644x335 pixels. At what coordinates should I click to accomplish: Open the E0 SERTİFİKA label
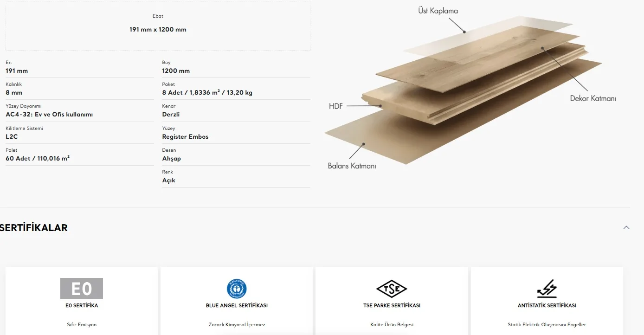pyautogui.click(x=82, y=305)
